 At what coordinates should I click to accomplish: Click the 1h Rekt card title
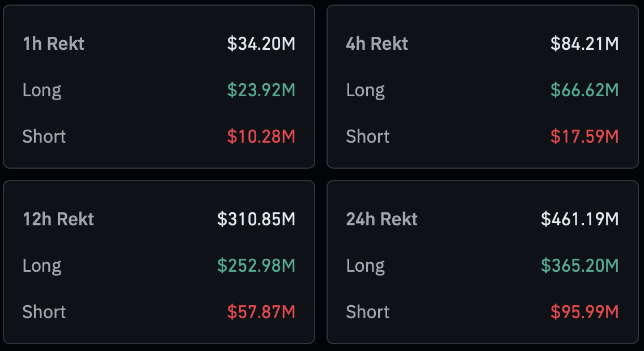pos(53,44)
